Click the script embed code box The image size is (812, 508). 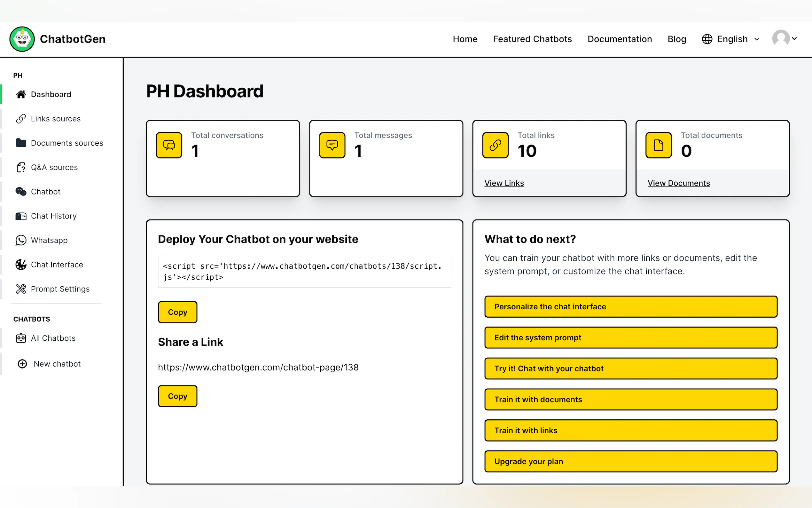(304, 272)
